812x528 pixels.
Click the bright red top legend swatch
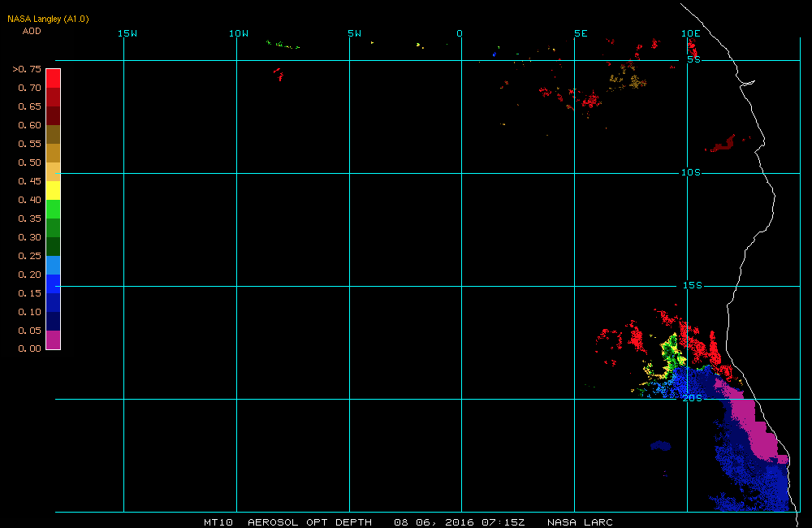coord(53,78)
